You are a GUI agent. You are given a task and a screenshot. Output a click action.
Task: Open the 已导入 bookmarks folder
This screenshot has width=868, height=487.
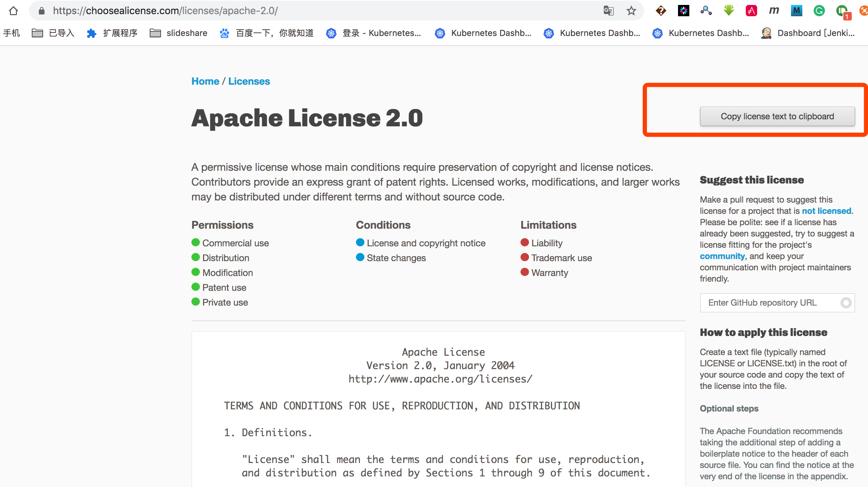pyautogui.click(x=53, y=33)
